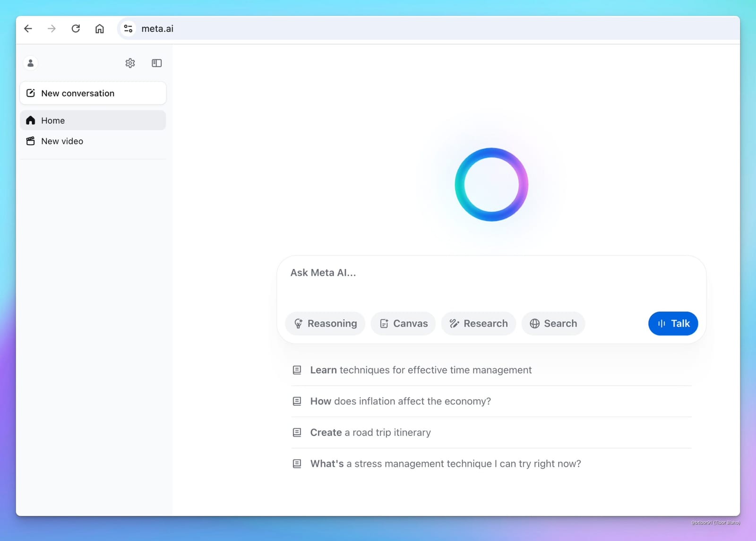Viewport: 756px width, 541px height.
Task: Collapse the sidebar panel icon
Action: pyautogui.click(x=156, y=63)
